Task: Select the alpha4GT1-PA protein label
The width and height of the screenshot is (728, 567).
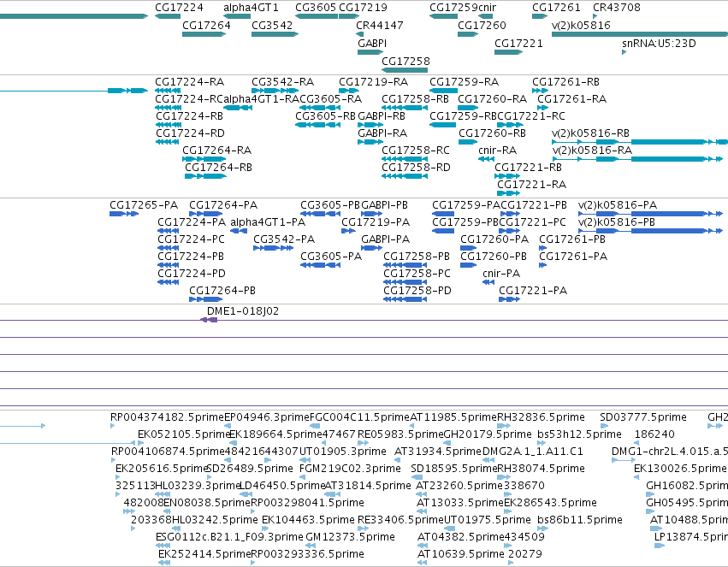Action: [x=268, y=222]
